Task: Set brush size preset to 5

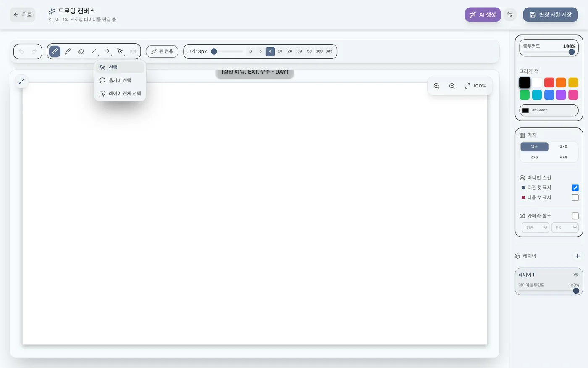Action: [x=260, y=51]
